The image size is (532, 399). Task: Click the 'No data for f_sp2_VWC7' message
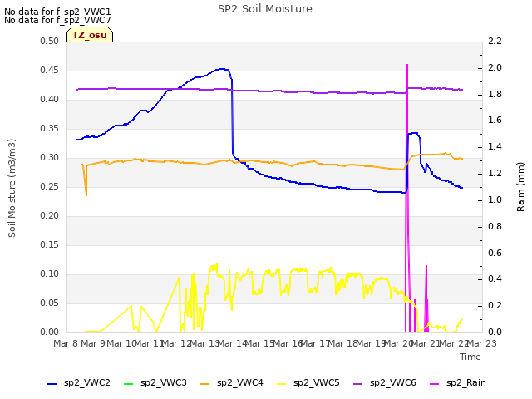coord(57,20)
